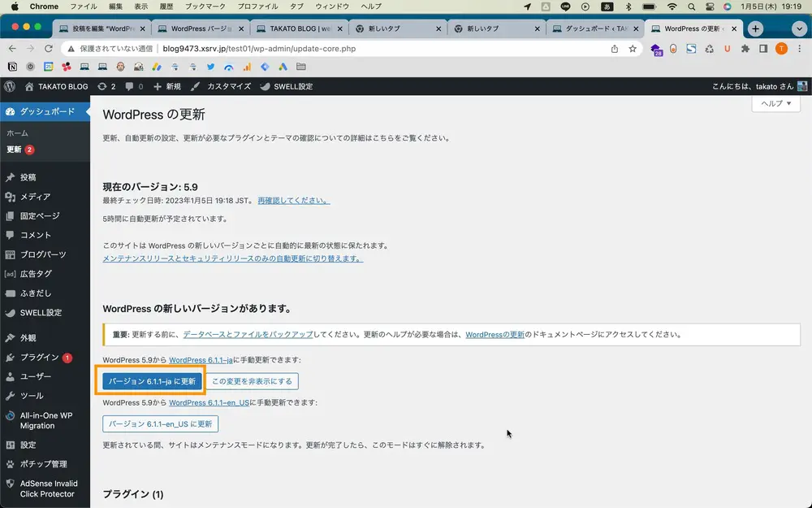Click the WordPress 6.1.1–ja link

point(201,360)
